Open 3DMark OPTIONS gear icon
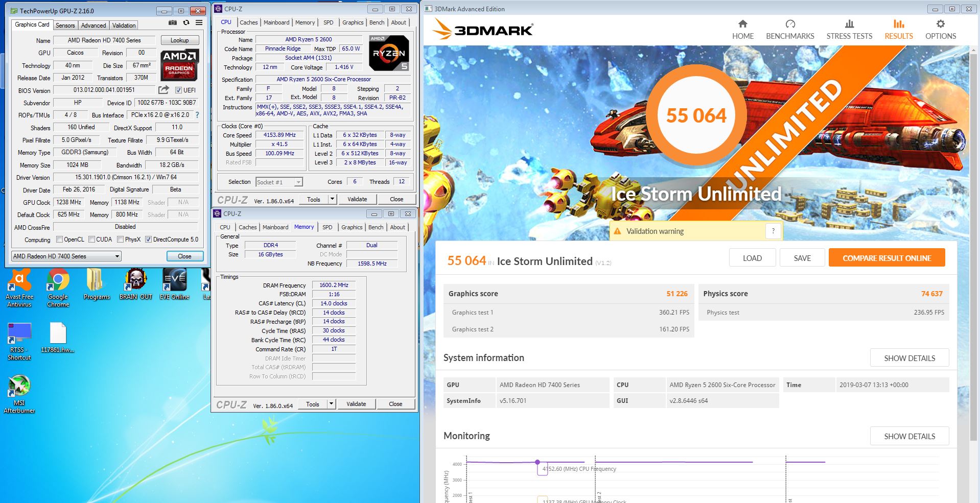 941,23
